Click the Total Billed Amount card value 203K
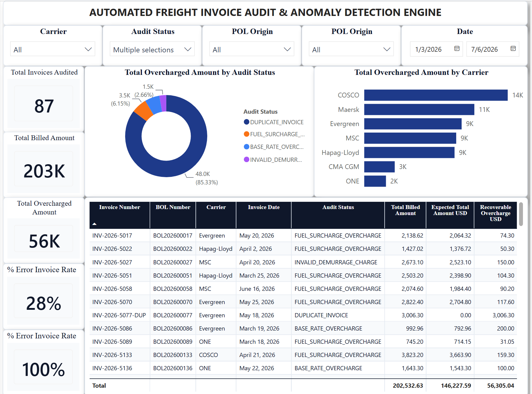This screenshot has height=394, width=532. coord(44,171)
